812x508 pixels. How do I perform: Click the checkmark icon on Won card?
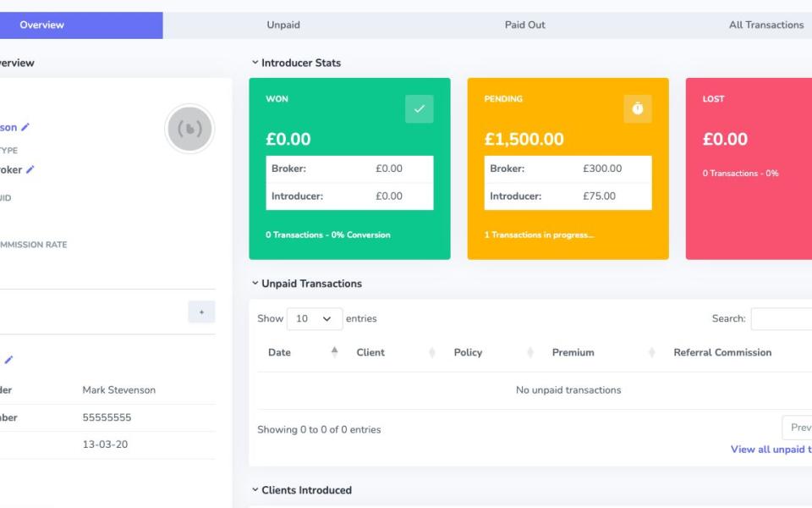[420, 109]
